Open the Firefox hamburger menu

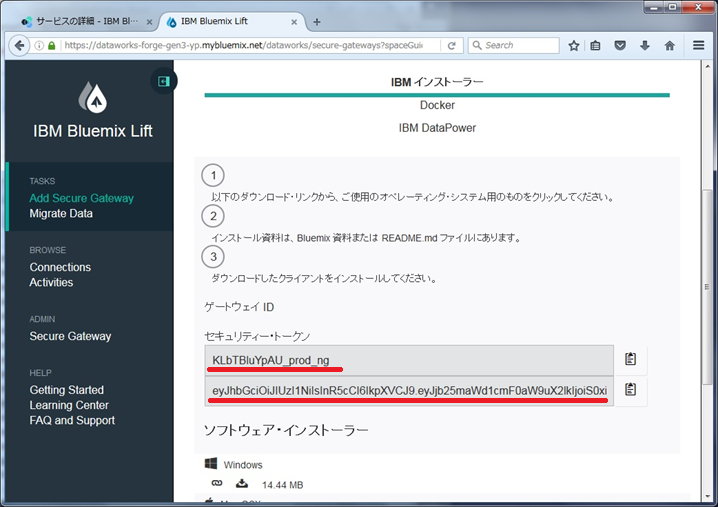[699, 45]
